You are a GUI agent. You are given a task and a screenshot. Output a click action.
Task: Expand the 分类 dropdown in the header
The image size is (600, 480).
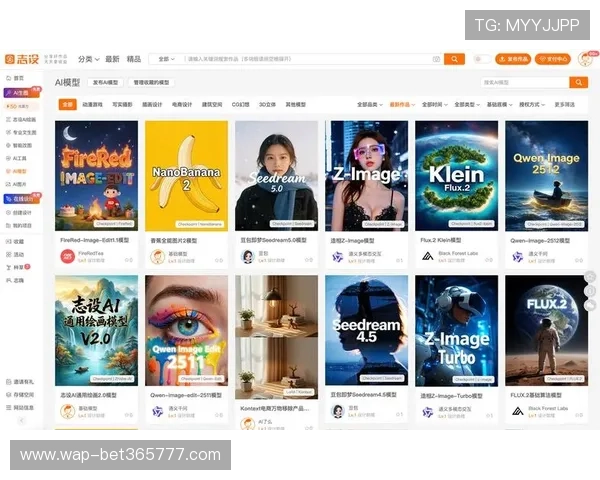[x=89, y=59]
